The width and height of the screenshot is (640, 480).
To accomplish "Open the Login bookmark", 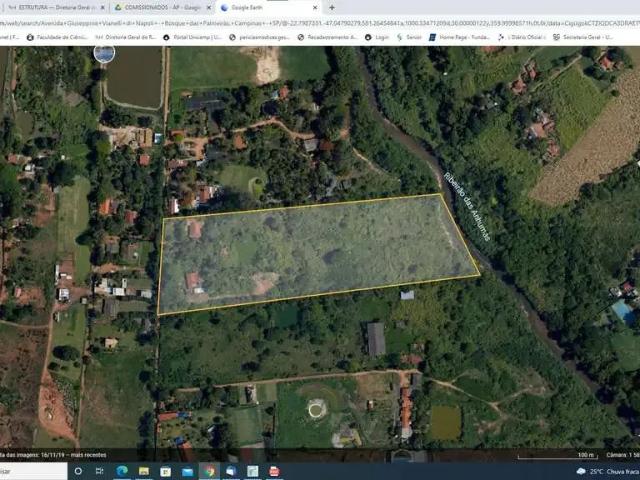I will (377, 37).
